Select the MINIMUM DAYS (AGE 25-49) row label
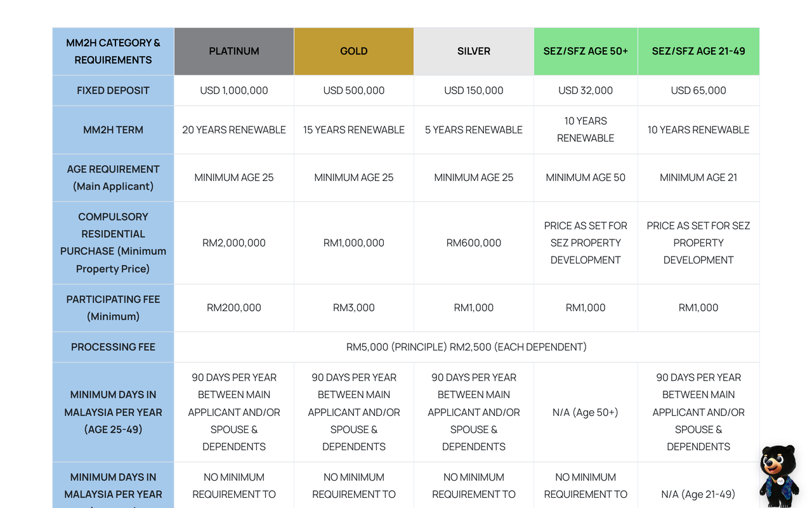This screenshot has width=812, height=508. coord(114,412)
